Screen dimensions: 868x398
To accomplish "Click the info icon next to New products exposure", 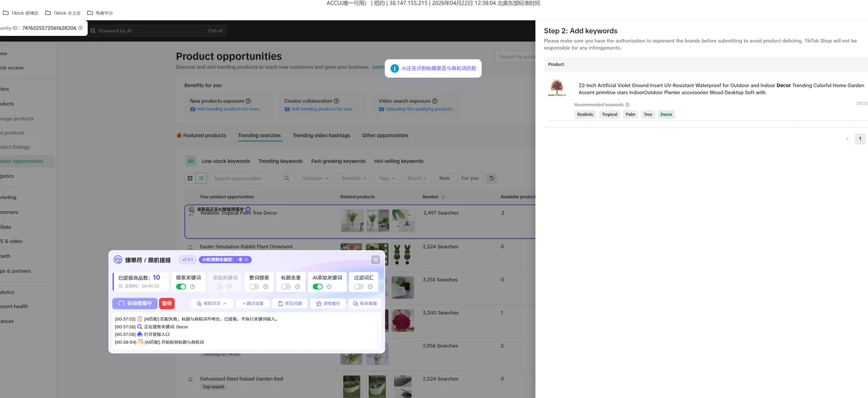I will (x=248, y=101).
